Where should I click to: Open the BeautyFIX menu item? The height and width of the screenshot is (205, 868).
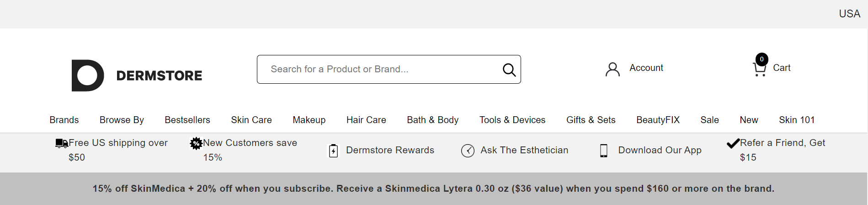[x=658, y=120]
